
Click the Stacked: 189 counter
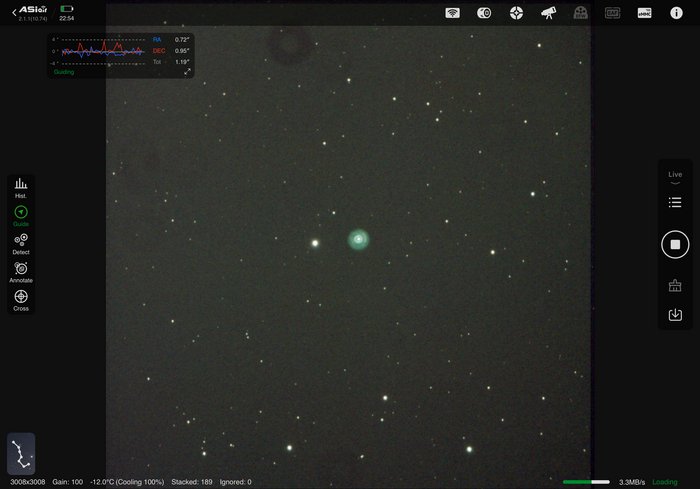[192, 482]
